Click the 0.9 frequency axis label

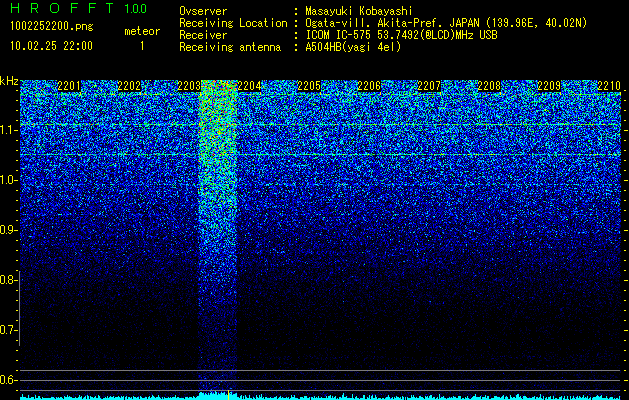[8, 230]
